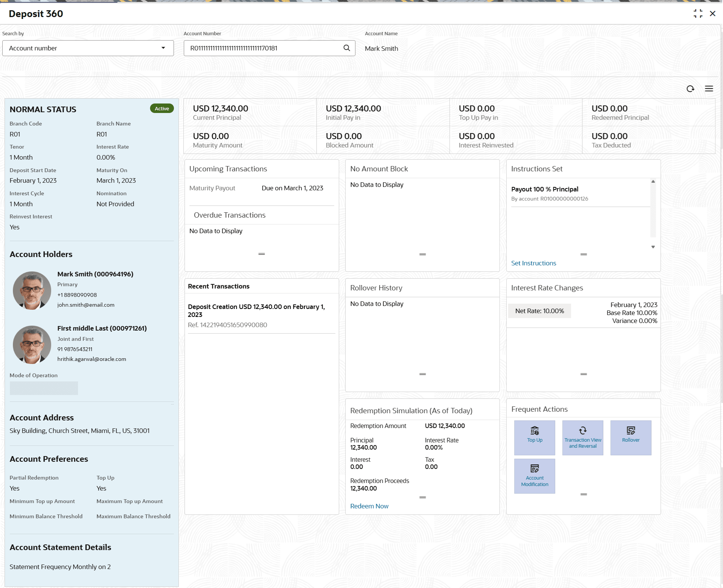
Task: Open the hamburger menu icon
Action: point(709,89)
